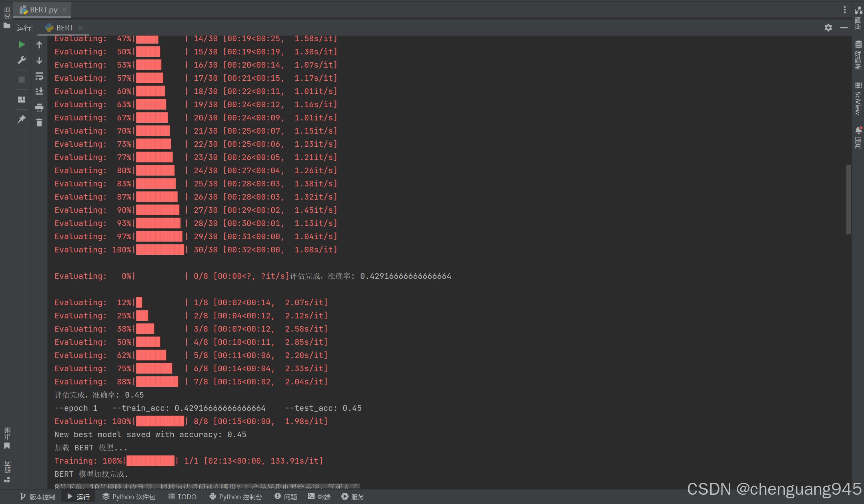The height and width of the screenshot is (504, 864).
Task: Open the 问题 tool window
Action: pos(286,497)
